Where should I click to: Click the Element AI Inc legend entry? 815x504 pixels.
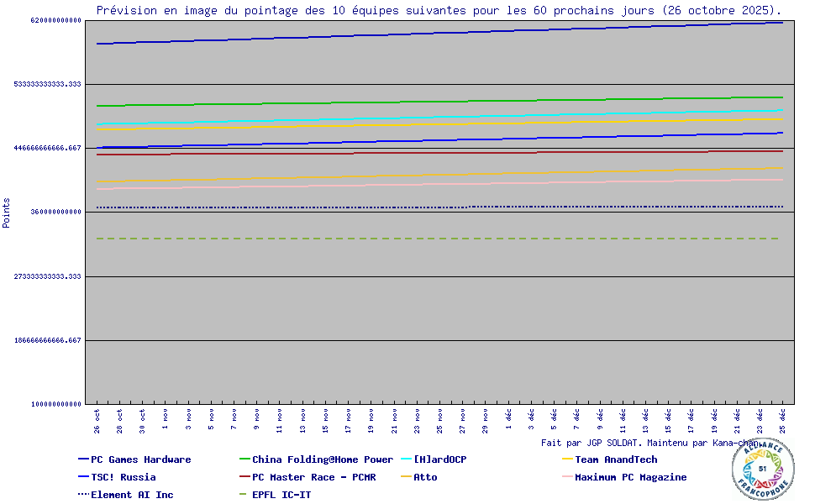tap(132, 495)
